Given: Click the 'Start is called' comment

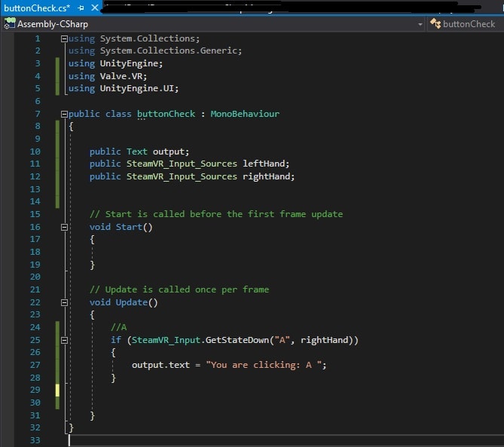Looking at the screenshot, I should pyautogui.click(x=216, y=214).
